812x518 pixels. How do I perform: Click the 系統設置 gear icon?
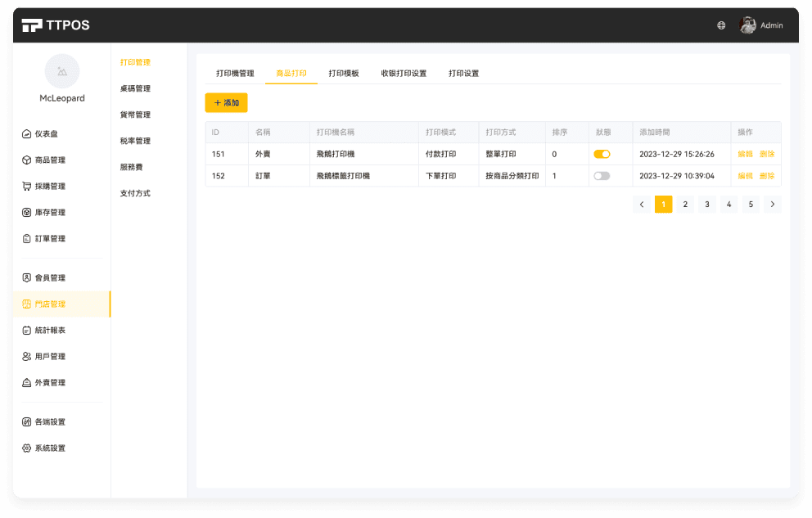(x=27, y=448)
